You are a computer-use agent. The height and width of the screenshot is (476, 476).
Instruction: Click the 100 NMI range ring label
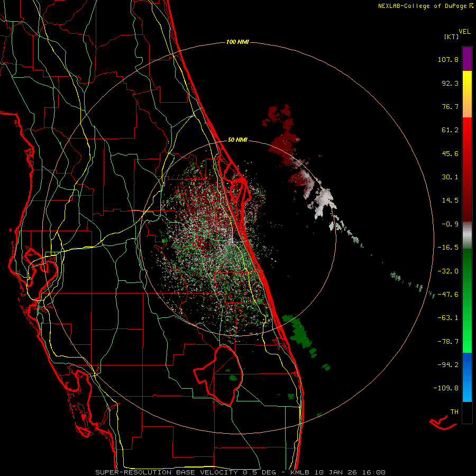(237, 42)
